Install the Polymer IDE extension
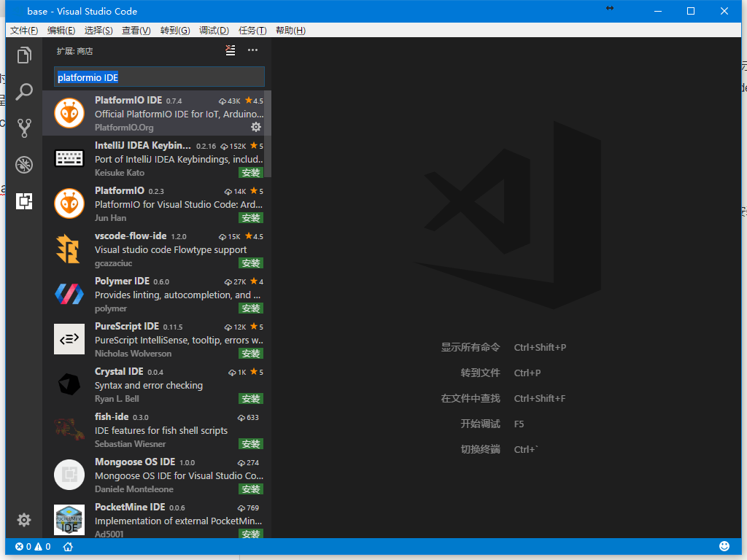747x560 pixels. point(251,308)
